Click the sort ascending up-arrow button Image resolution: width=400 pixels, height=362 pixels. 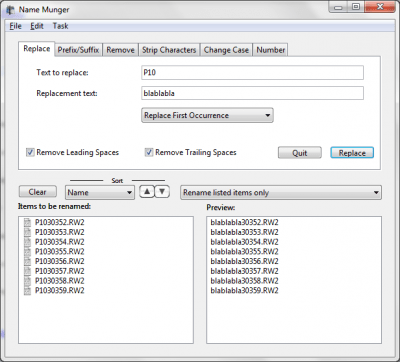point(147,192)
